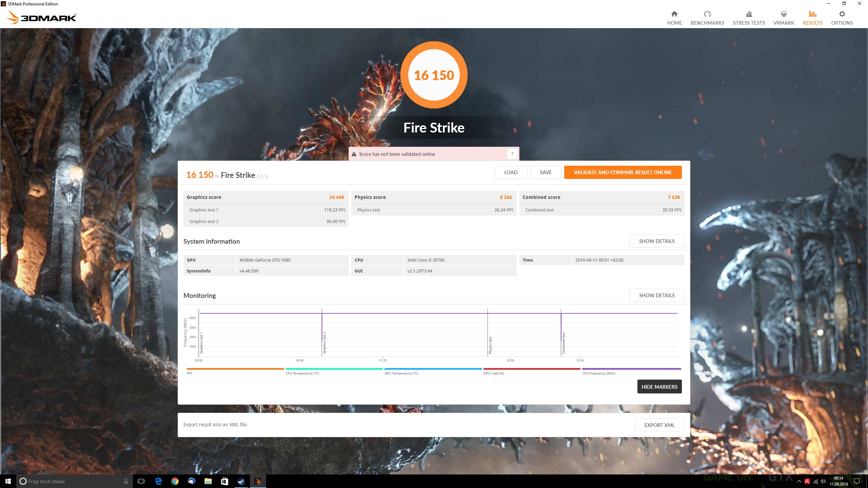
Task: Toggle CPU Frequency purple legend bar
Action: (x=631, y=369)
